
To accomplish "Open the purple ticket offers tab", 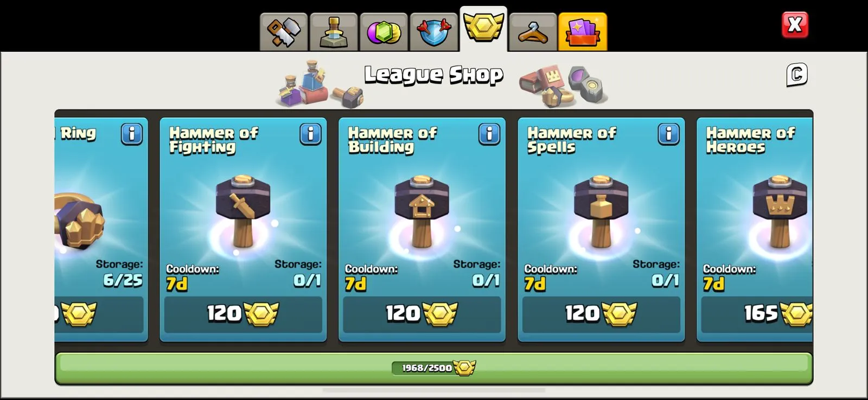I will [x=583, y=32].
